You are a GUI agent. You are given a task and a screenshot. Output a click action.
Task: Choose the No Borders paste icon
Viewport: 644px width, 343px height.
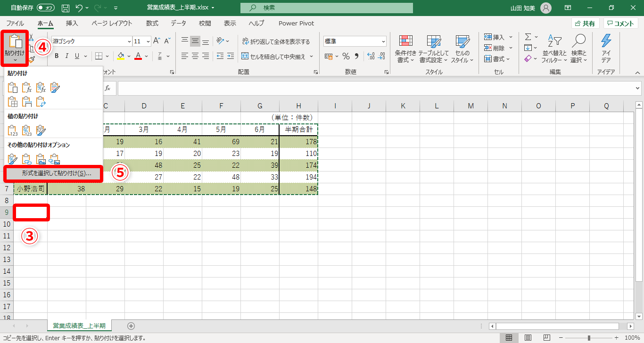point(13,101)
